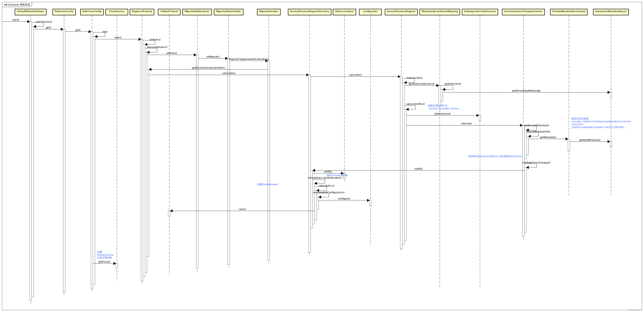Image resolution: width=644 pixels, height=312 pixels.
Task: Click the ProxyFactory lifeline header
Action: click(x=117, y=12)
